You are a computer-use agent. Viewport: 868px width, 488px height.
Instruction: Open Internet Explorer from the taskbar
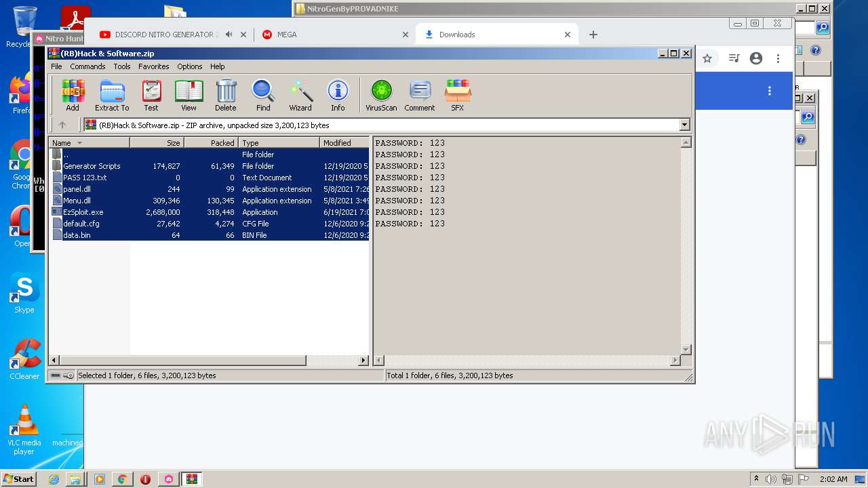[54, 479]
